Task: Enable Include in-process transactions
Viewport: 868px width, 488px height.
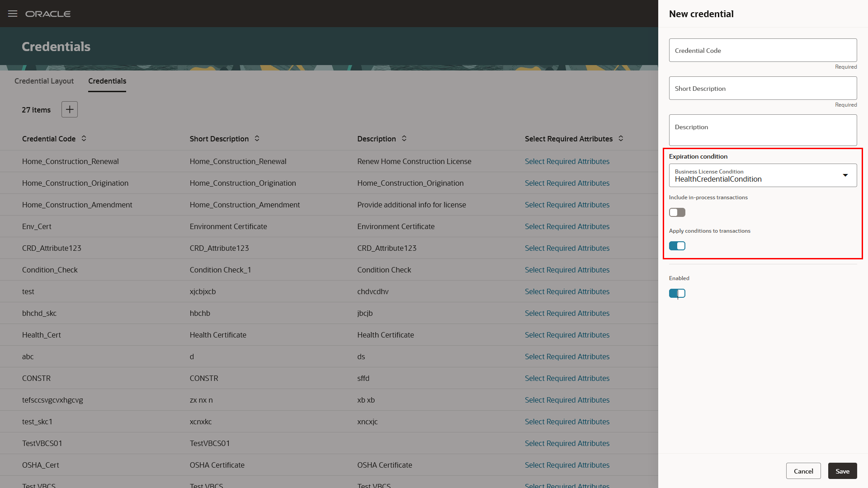Action: [677, 212]
